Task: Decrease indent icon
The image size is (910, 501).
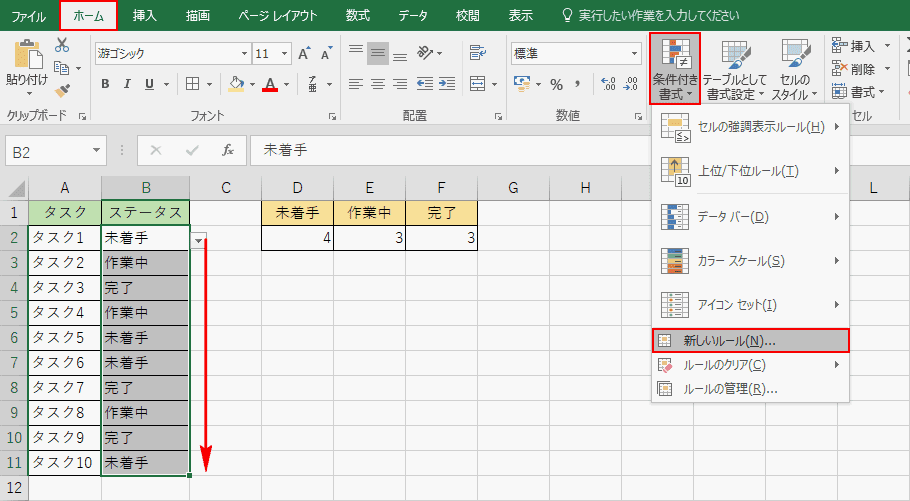Action: tap(425, 84)
